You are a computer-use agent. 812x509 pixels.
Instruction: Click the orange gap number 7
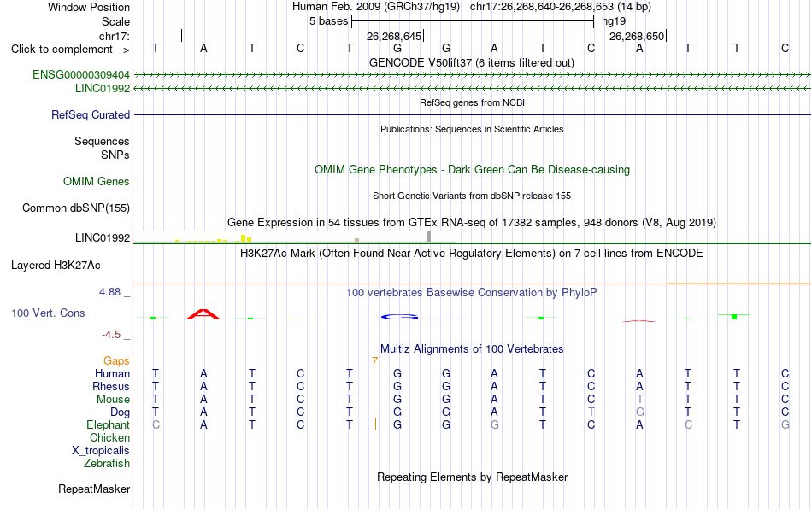pos(375,361)
